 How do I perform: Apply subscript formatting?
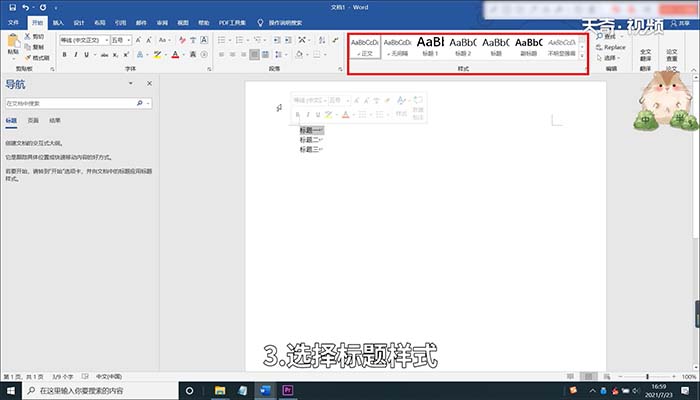tap(115, 54)
